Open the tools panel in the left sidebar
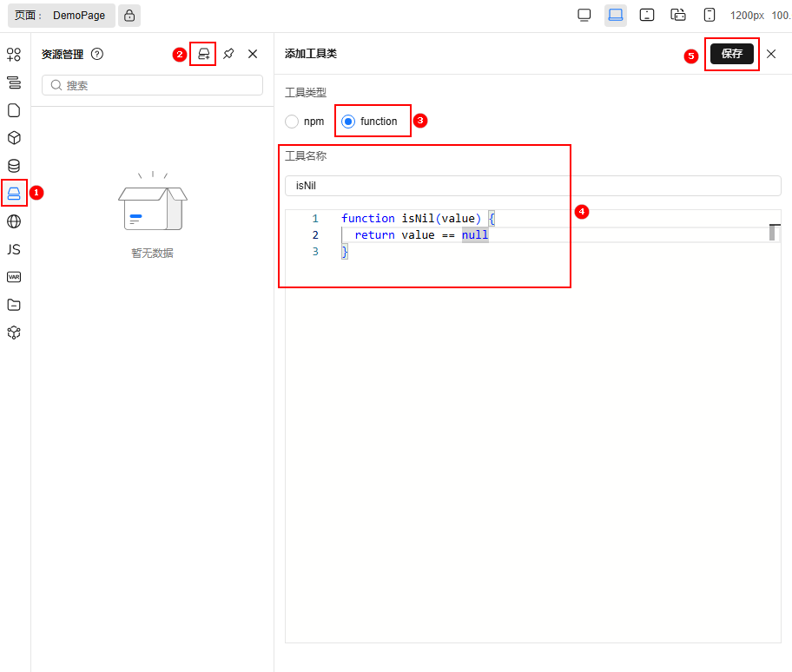The height and width of the screenshot is (672, 792). [x=13, y=193]
